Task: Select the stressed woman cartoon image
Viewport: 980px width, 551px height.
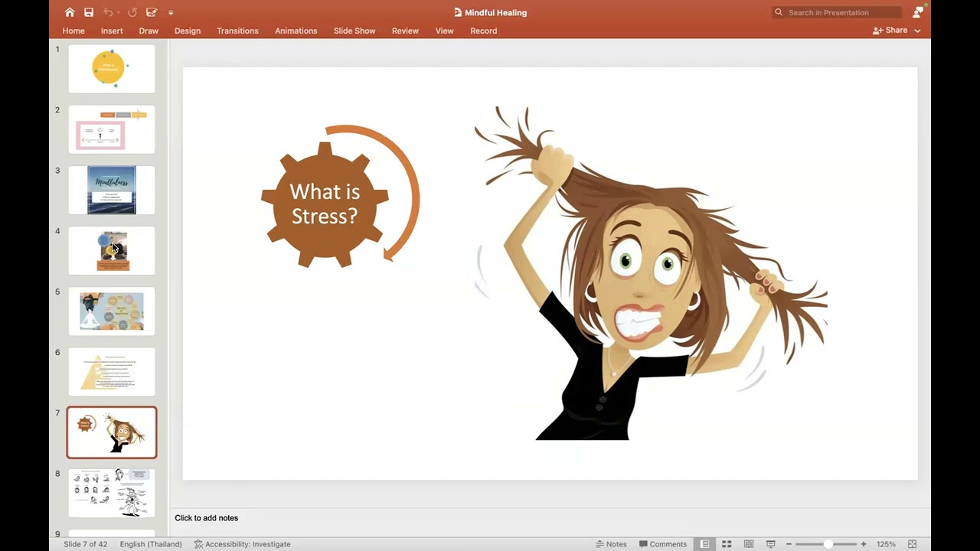Action: [x=651, y=273]
